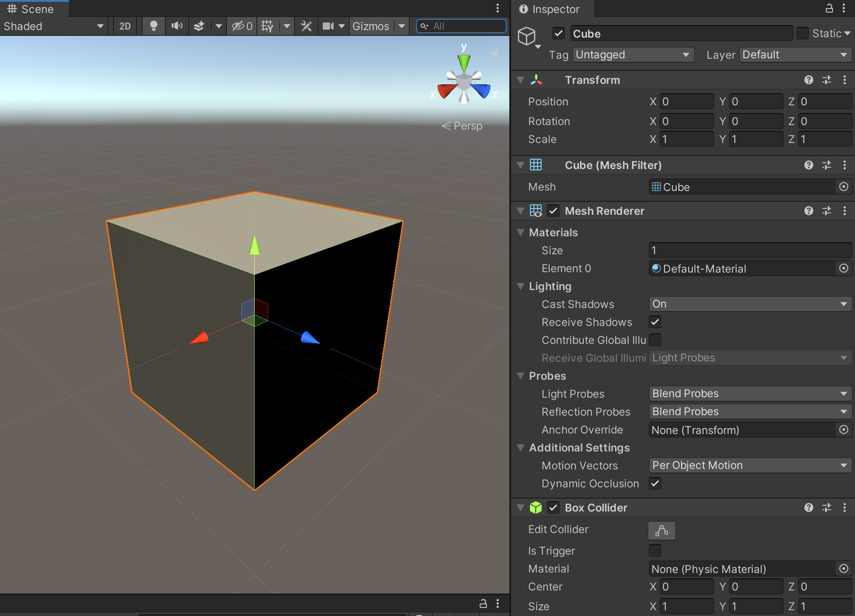855x616 pixels.
Task: Open the scene camera settings icon
Action: (x=328, y=26)
